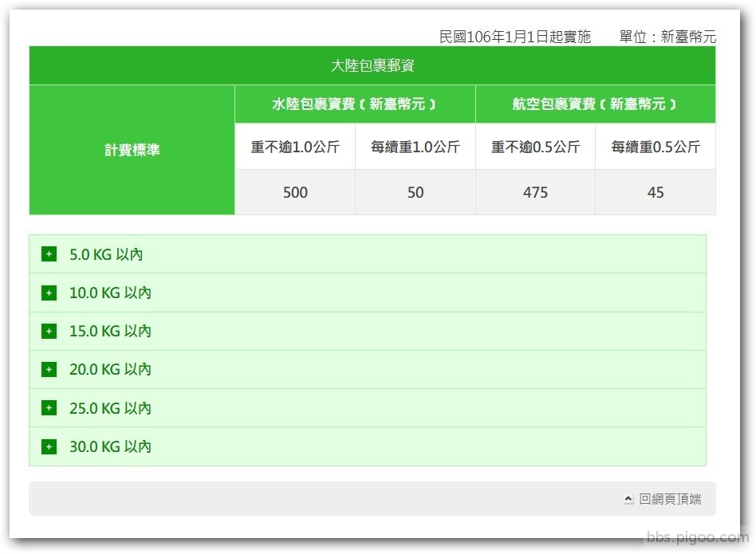Click the 回網頁頂端 link
The image size is (756, 554).
click(x=670, y=499)
